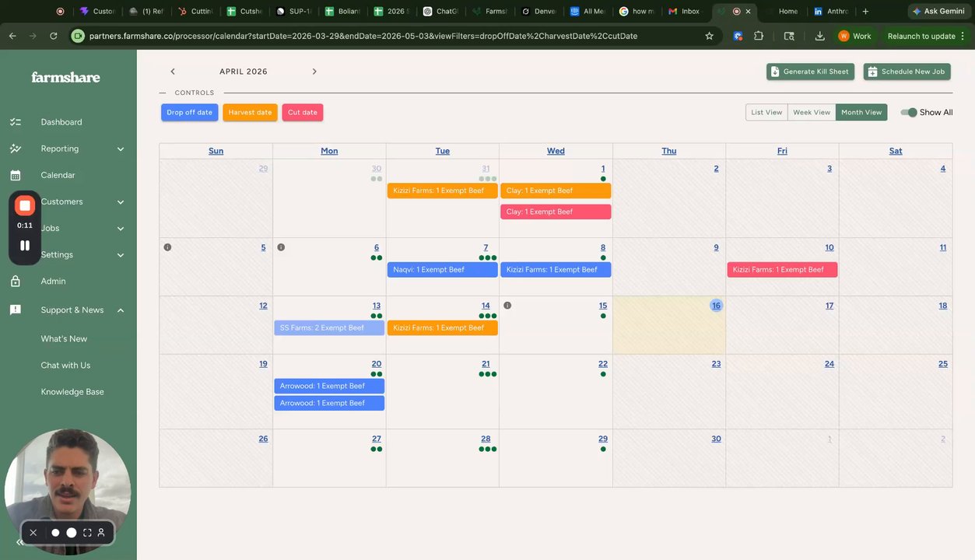
Task: Click the info icon on April 15
Action: 507,306
